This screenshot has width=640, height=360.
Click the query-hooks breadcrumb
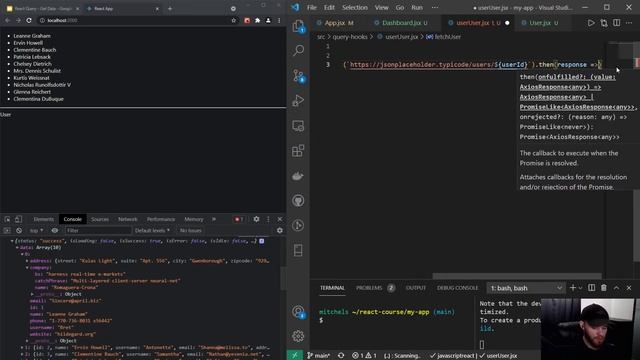point(350,37)
